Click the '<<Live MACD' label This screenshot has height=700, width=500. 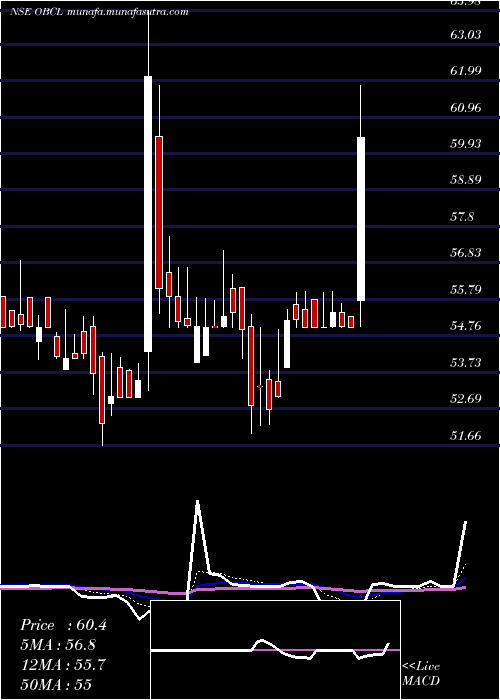click(x=421, y=673)
